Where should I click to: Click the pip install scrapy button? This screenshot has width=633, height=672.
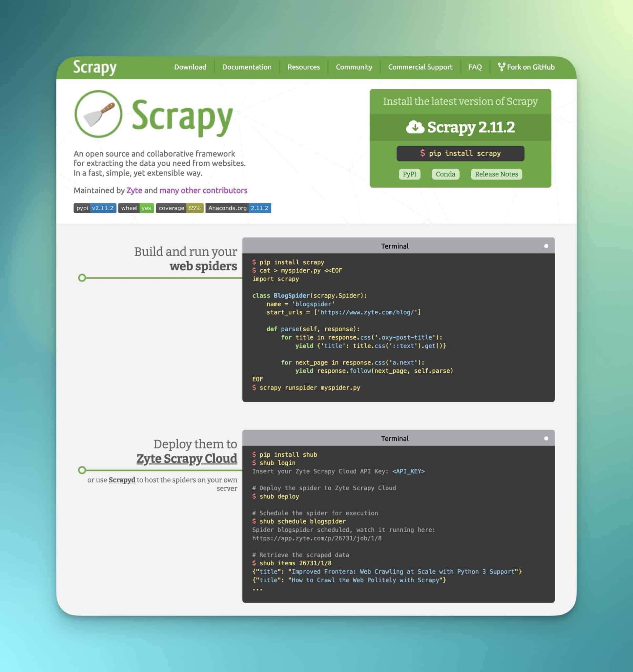click(460, 153)
